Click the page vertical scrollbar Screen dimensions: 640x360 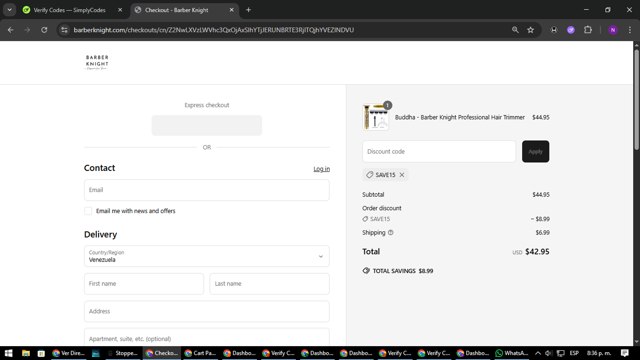pos(636,100)
